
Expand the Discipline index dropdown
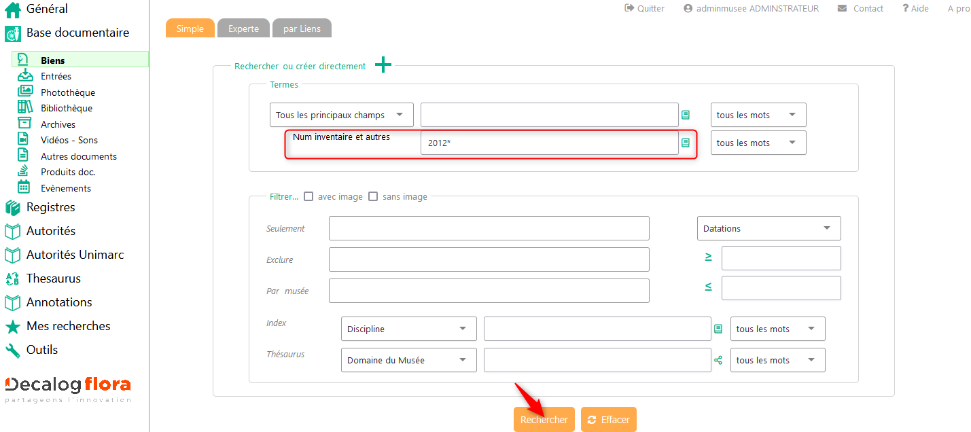point(409,329)
